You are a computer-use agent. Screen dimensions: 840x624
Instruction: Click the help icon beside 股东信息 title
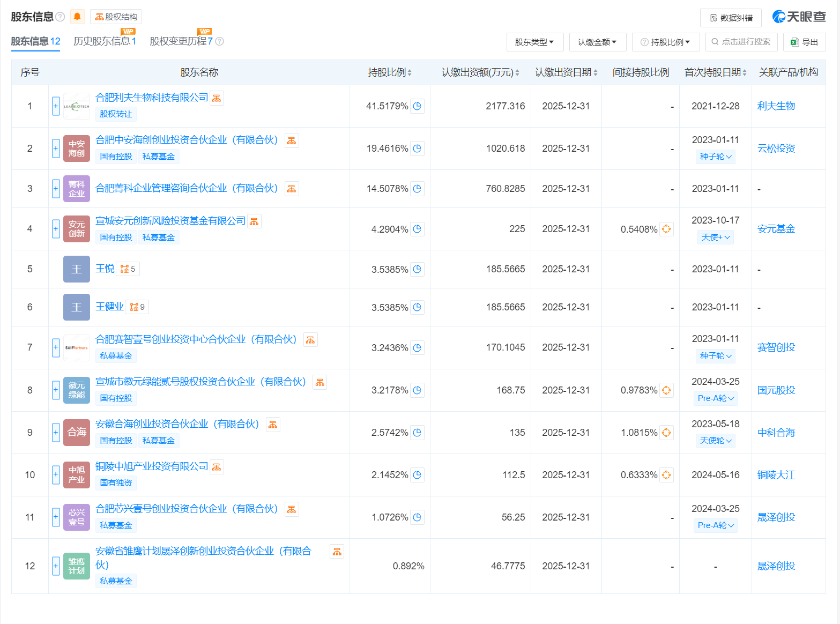pos(60,17)
